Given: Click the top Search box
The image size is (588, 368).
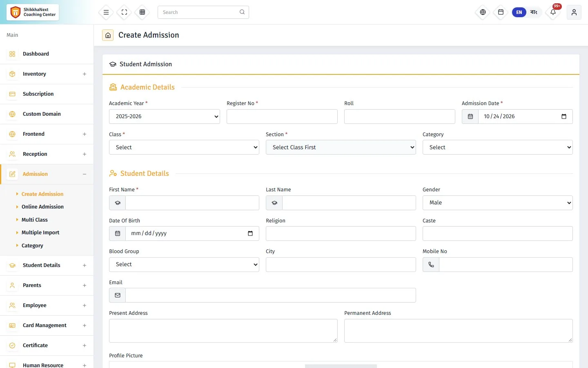Looking at the screenshot, I should point(203,12).
